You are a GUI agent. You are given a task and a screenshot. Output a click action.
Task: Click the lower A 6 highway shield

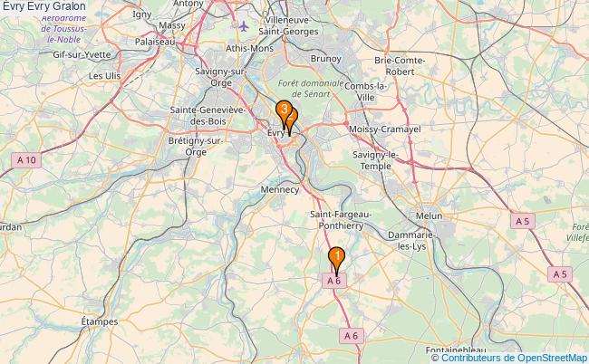pos(352,336)
